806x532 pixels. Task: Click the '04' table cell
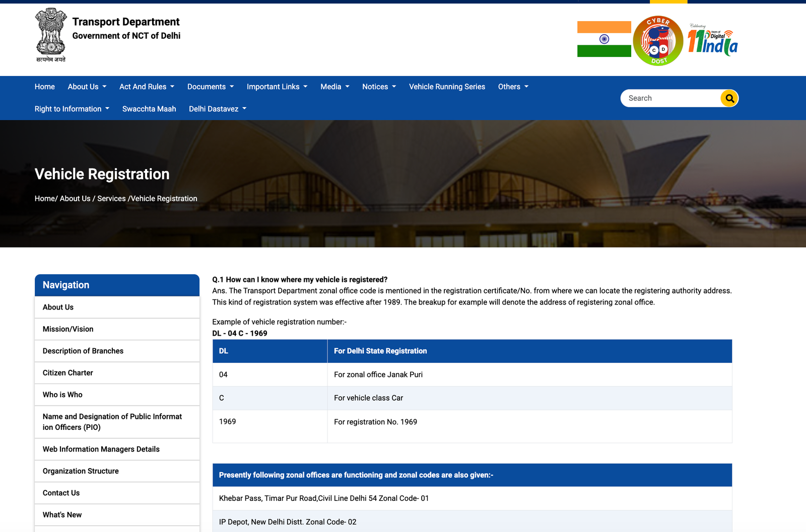click(x=270, y=374)
